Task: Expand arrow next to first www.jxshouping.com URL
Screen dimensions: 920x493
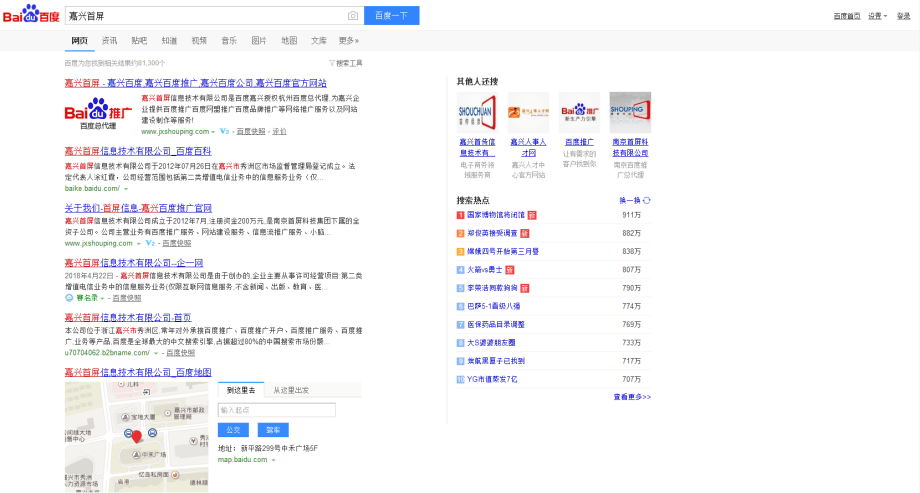Action: point(213,132)
